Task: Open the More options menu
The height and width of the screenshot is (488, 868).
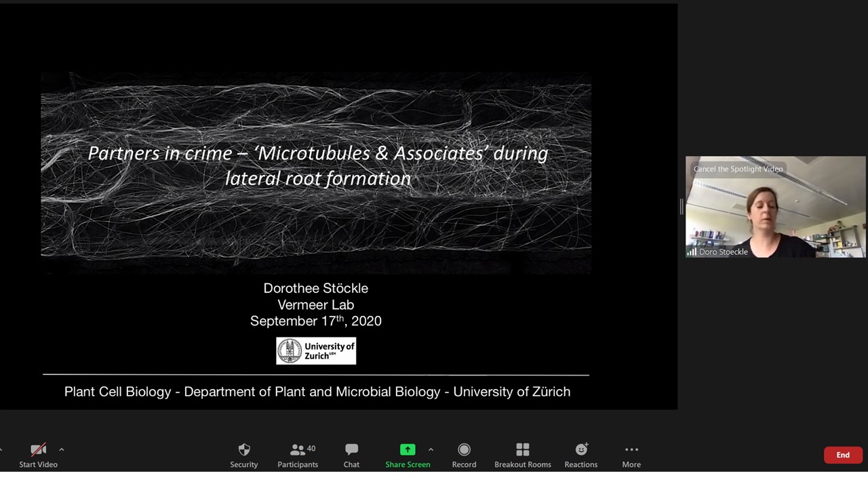Action: point(631,454)
